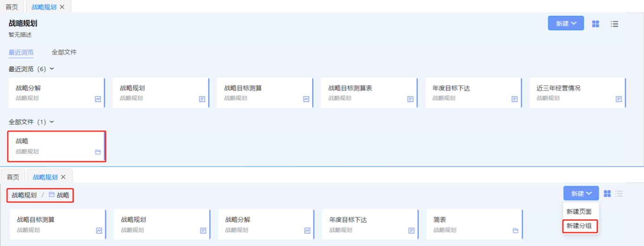Close the lower 战略规划 tab

point(63,177)
